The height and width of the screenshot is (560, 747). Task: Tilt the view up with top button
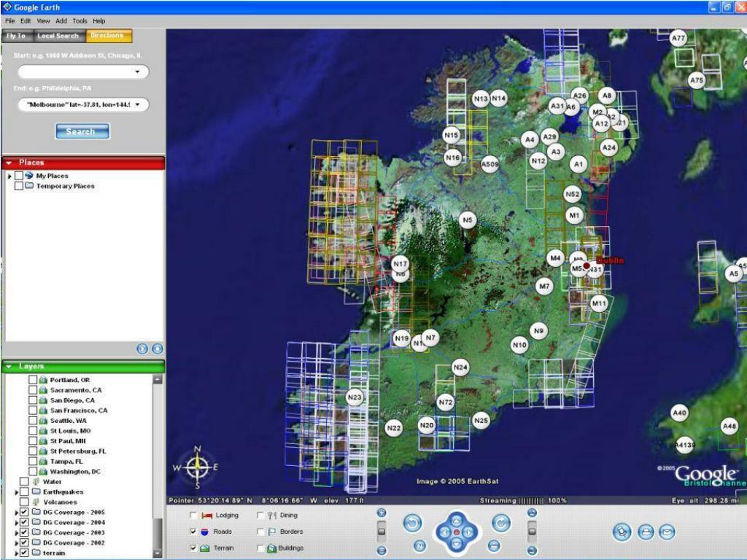[532, 513]
